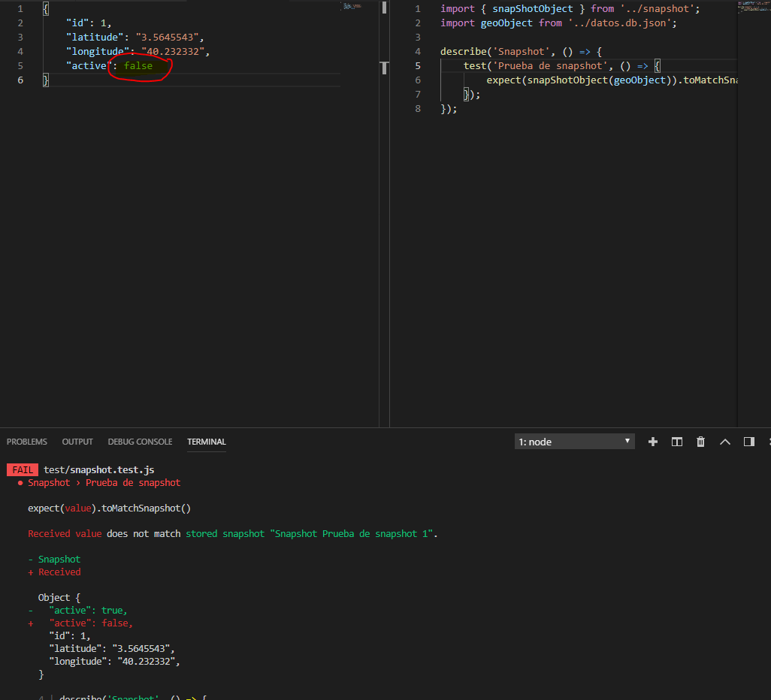771x700 pixels.
Task: Open the '1: node' terminal dropdown
Action: tap(574, 442)
